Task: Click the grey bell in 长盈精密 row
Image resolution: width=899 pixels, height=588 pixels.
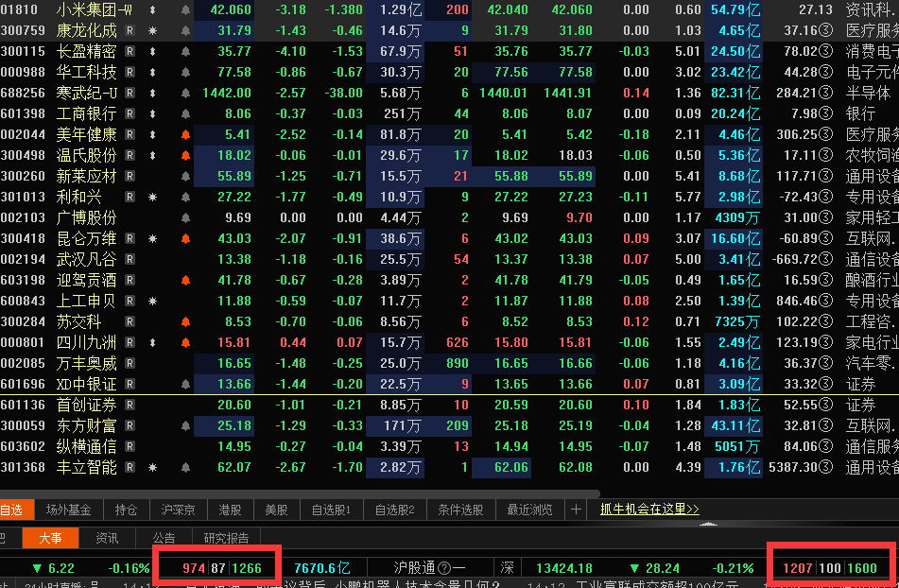Action: (186, 52)
